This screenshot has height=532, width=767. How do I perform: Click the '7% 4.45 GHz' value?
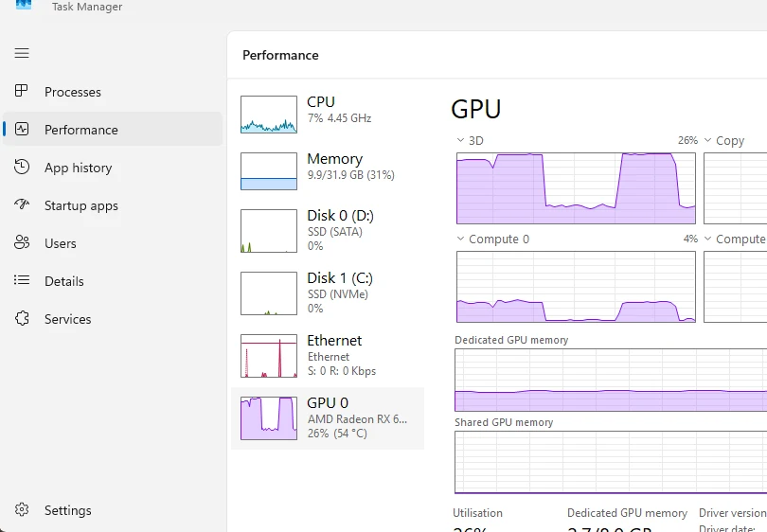pyautogui.click(x=340, y=117)
